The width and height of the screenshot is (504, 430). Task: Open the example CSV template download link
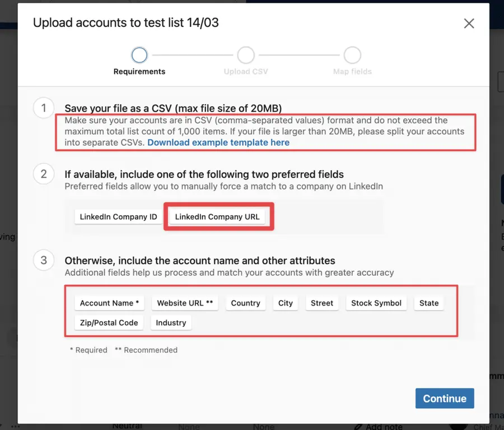click(x=218, y=142)
